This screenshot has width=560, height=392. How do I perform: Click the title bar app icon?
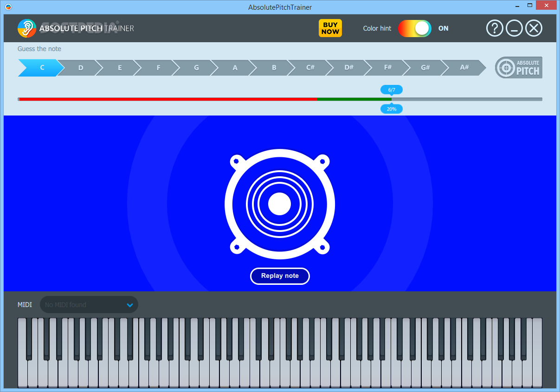8,7
